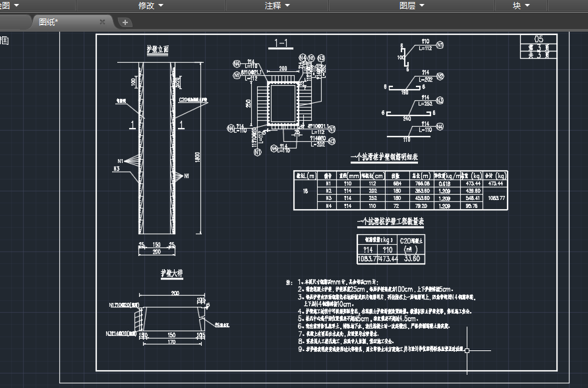588x388 pixels.
Task: Select the 548.41 weight cell
Action: point(473,198)
